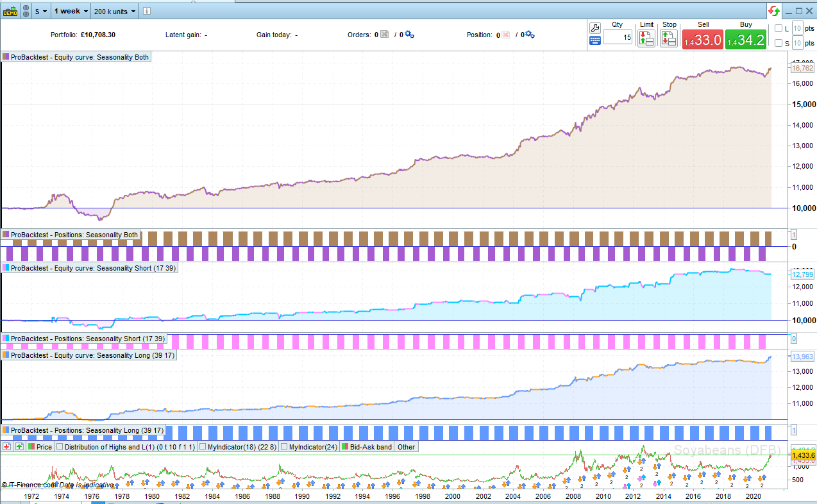Click the 12,799 short equity value label
The width and height of the screenshot is (817, 504).
tap(802, 274)
